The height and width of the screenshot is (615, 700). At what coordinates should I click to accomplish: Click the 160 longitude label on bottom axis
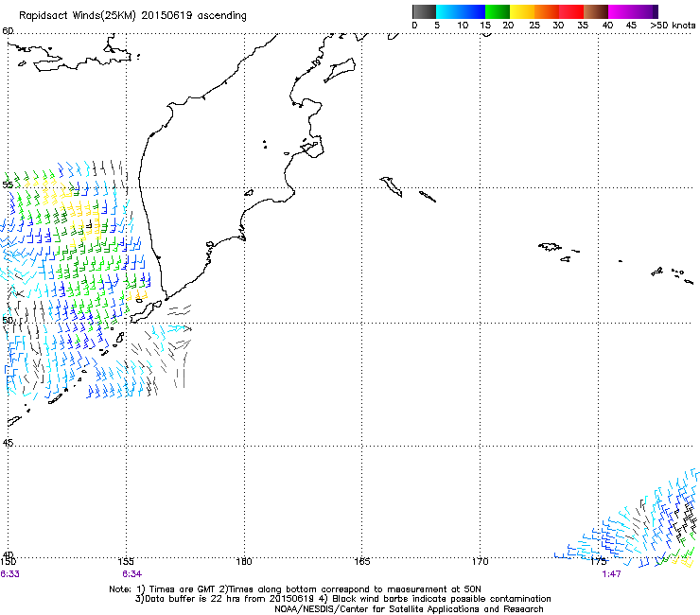point(244,561)
